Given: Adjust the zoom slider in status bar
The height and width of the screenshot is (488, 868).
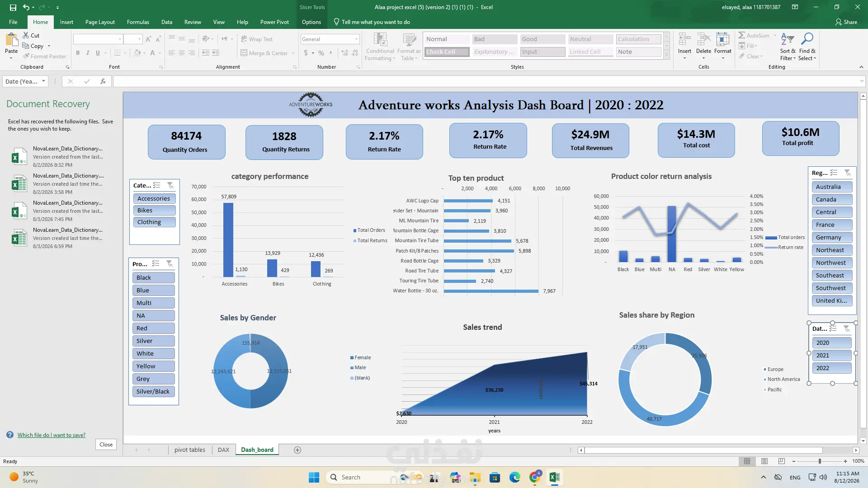Looking at the screenshot, I should pos(820,461).
